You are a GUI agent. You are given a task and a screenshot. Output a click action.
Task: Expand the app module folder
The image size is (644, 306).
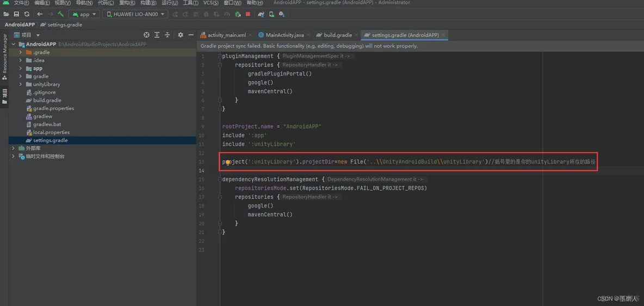21,68
